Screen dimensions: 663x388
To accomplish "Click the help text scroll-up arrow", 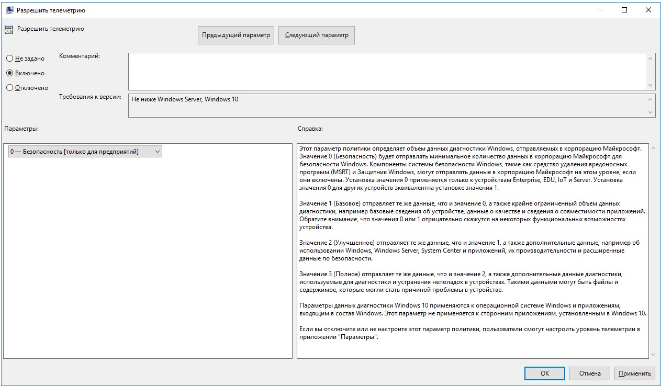I will 654,148.
